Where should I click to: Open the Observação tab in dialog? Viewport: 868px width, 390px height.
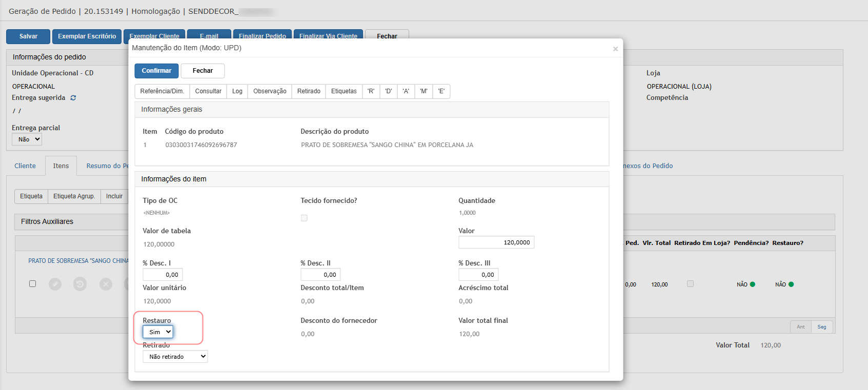point(270,91)
